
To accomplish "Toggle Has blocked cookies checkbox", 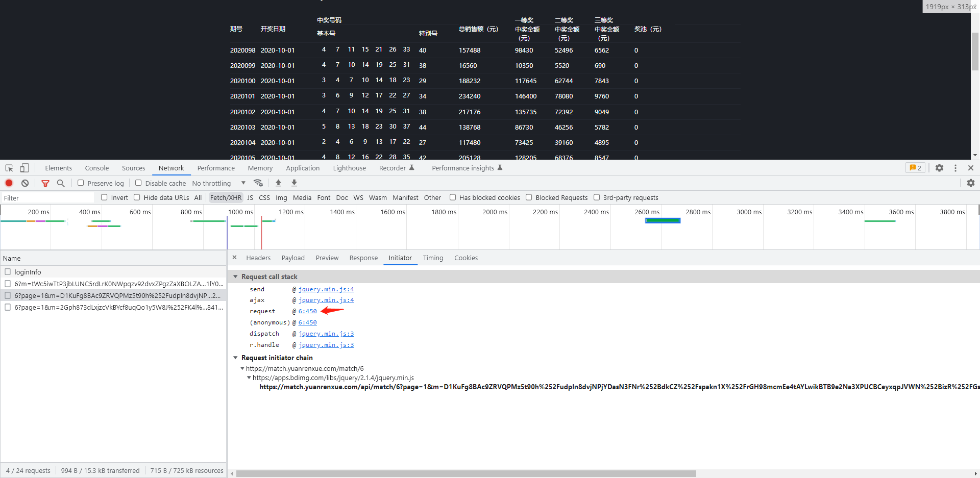I will [453, 197].
